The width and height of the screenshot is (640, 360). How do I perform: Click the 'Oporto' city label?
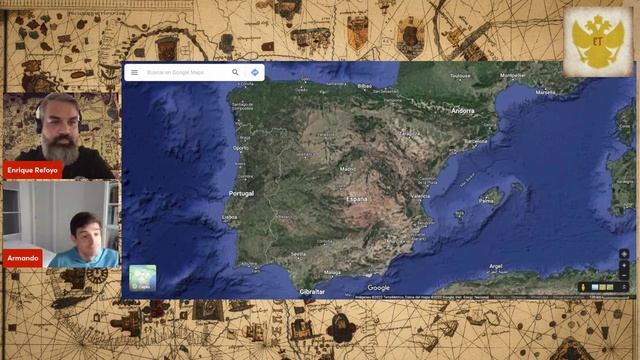[240, 148]
